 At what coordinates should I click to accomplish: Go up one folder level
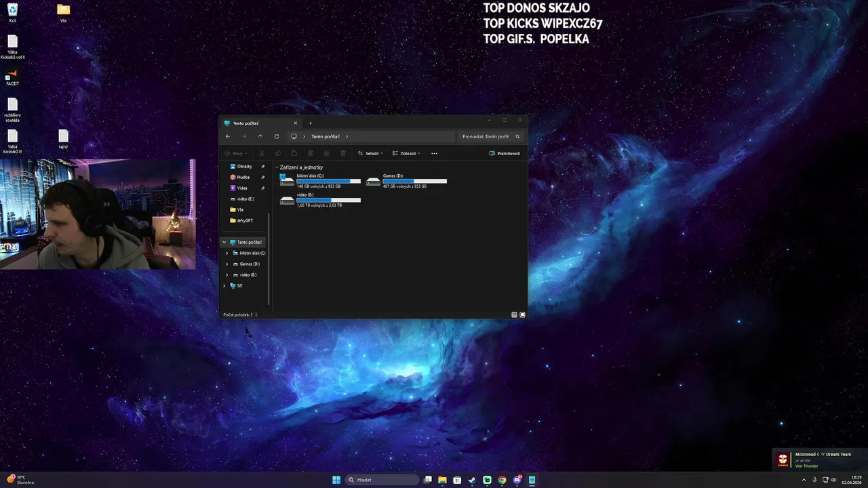point(260,136)
